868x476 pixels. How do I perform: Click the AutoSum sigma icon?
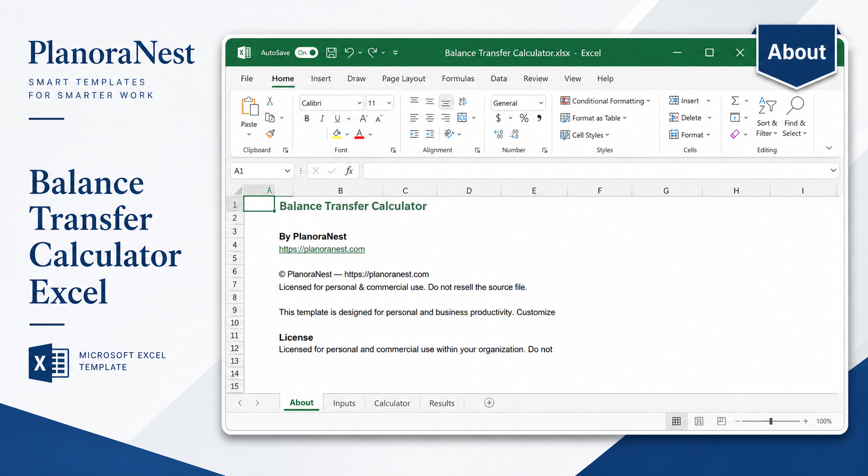point(735,100)
